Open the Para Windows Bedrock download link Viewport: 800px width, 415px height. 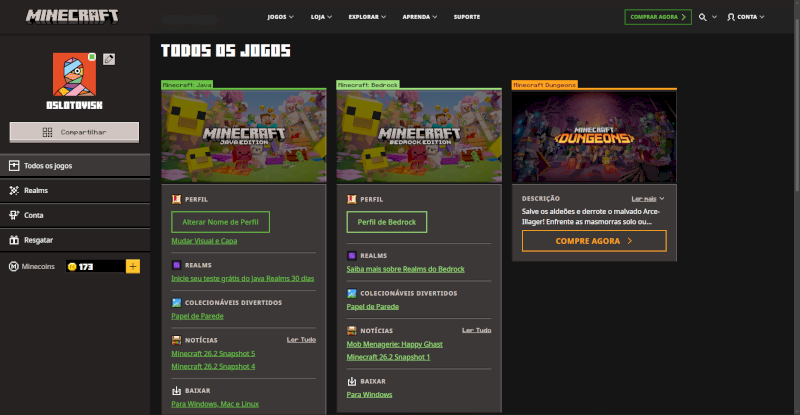pos(369,395)
